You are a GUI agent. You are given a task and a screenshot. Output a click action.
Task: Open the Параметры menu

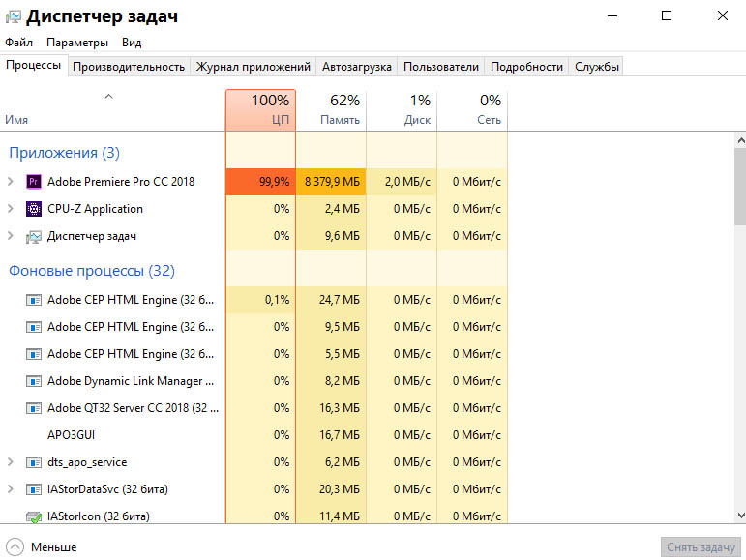click(77, 43)
